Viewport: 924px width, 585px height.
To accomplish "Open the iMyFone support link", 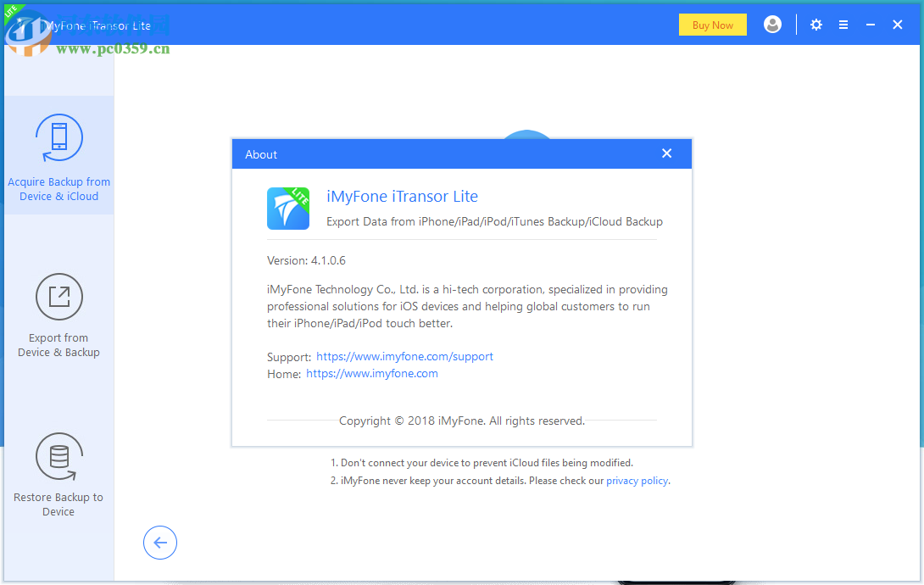I will [404, 356].
